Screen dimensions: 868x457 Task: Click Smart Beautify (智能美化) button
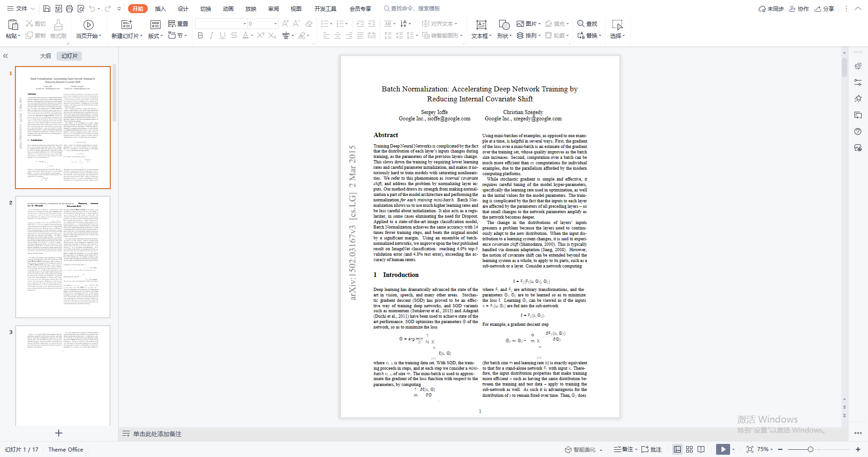point(580,449)
